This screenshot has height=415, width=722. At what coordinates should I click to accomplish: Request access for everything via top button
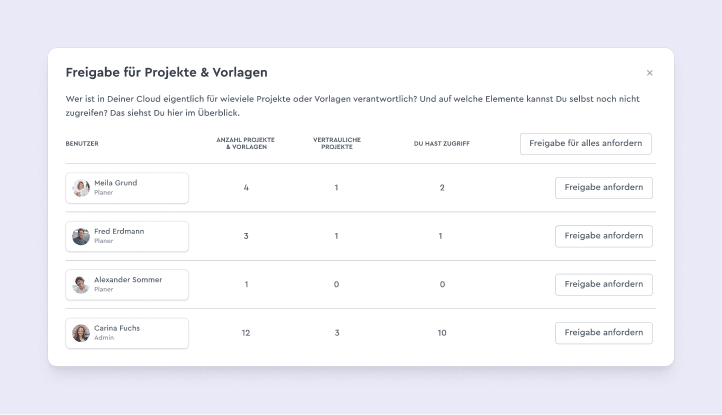[586, 144]
